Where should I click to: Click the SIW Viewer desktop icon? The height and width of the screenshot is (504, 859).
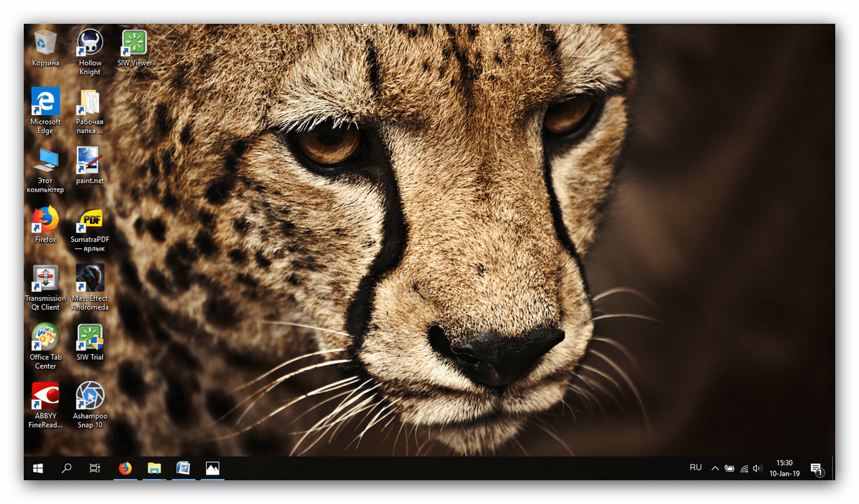[x=135, y=43]
